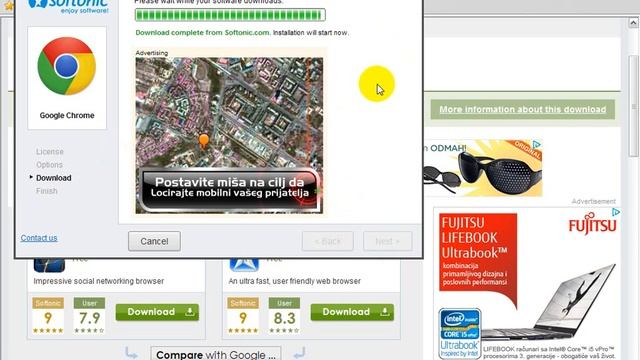The image size is (640, 360).
Task: Click the greyed-out Back button
Action: [328, 241]
